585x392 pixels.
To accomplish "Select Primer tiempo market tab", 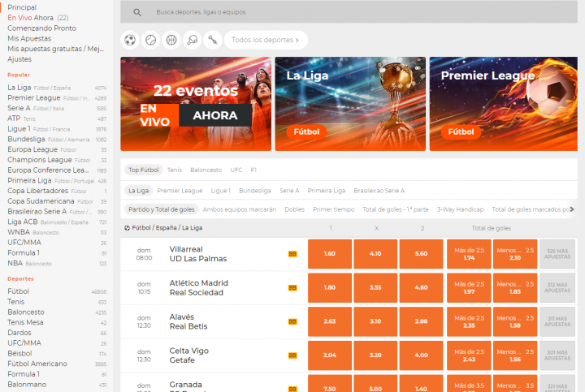I will (x=334, y=209).
